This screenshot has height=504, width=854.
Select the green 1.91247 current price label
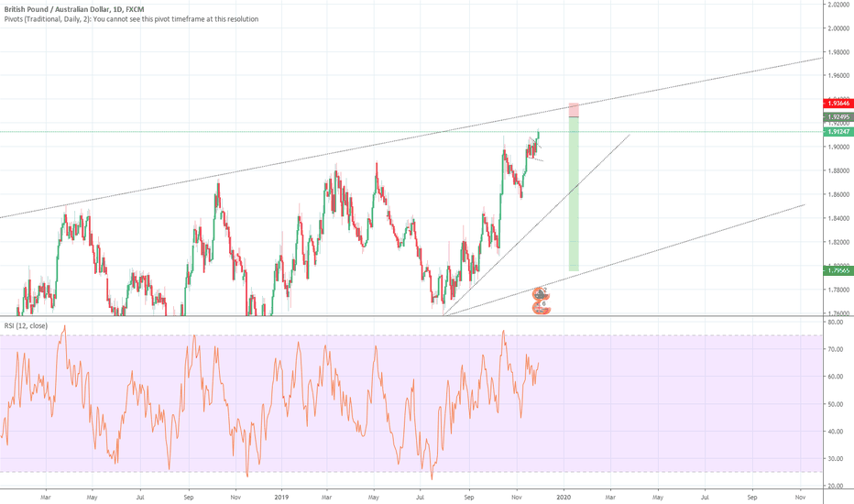coord(838,132)
